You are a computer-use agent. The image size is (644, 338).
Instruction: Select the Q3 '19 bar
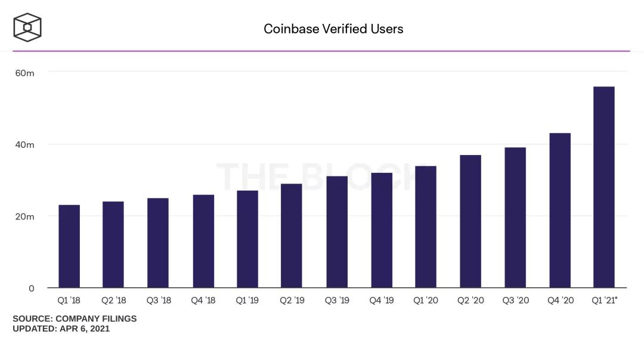337,232
